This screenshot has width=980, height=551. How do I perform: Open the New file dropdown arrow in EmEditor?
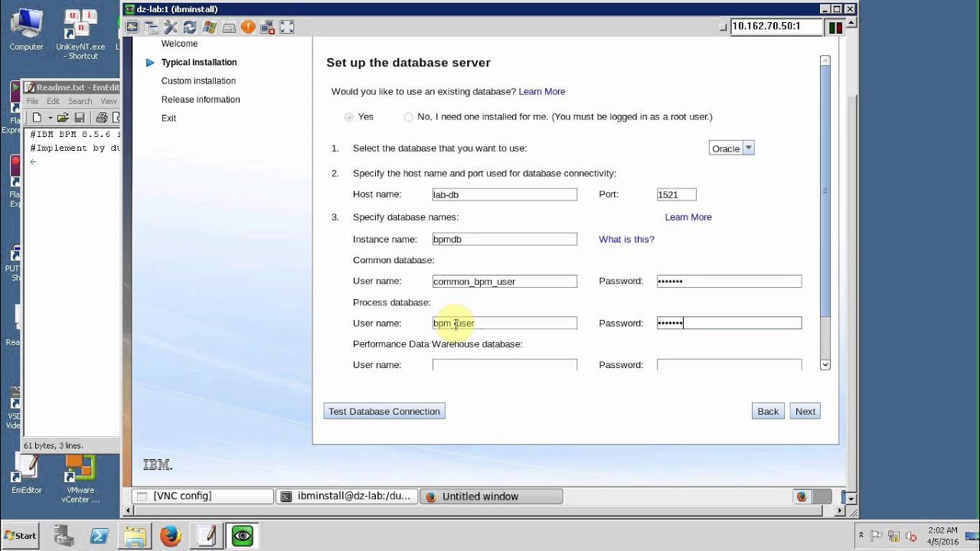click(50, 118)
